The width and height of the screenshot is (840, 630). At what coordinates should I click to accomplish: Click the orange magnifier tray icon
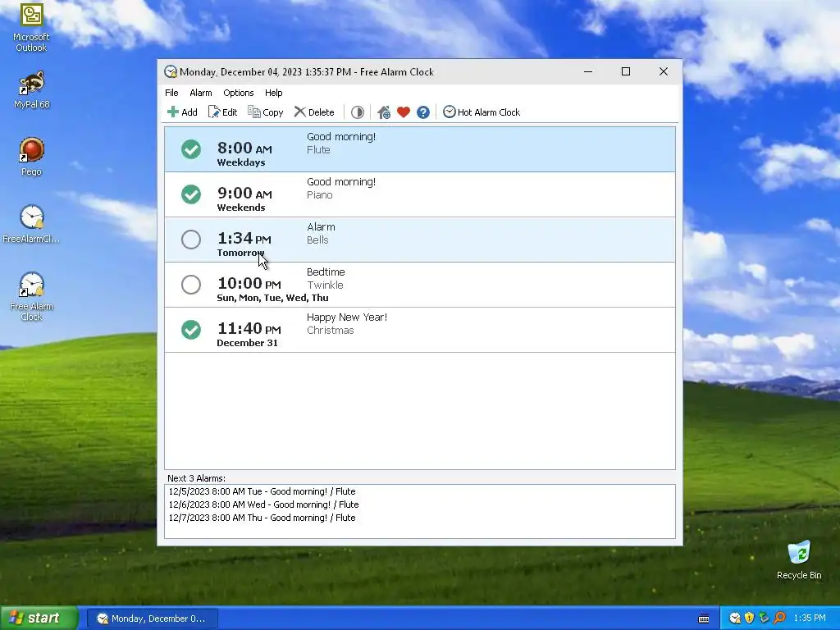(x=779, y=619)
